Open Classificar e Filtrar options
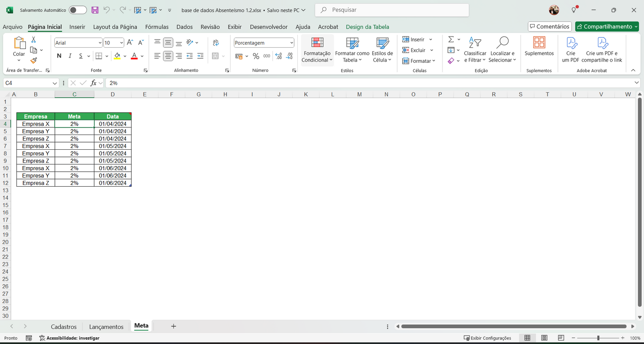 coord(475,49)
